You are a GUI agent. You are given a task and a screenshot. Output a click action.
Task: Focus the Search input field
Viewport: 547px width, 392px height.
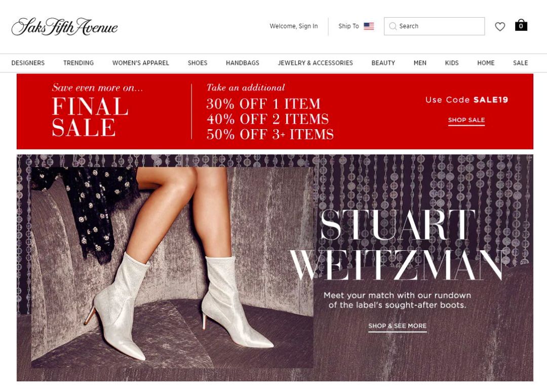(x=435, y=26)
